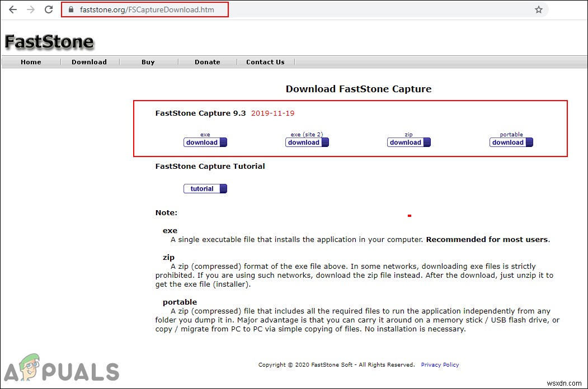
Task: Download the exe installer
Action: click(205, 143)
